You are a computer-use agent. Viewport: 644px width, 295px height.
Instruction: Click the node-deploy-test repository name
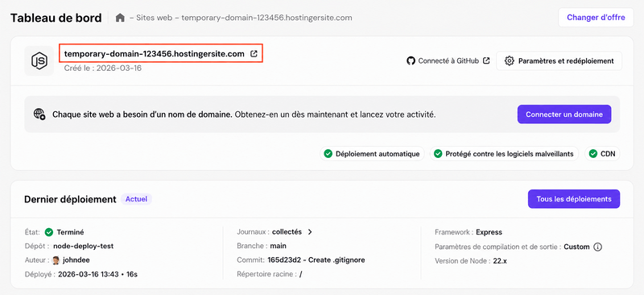[x=84, y=246]
